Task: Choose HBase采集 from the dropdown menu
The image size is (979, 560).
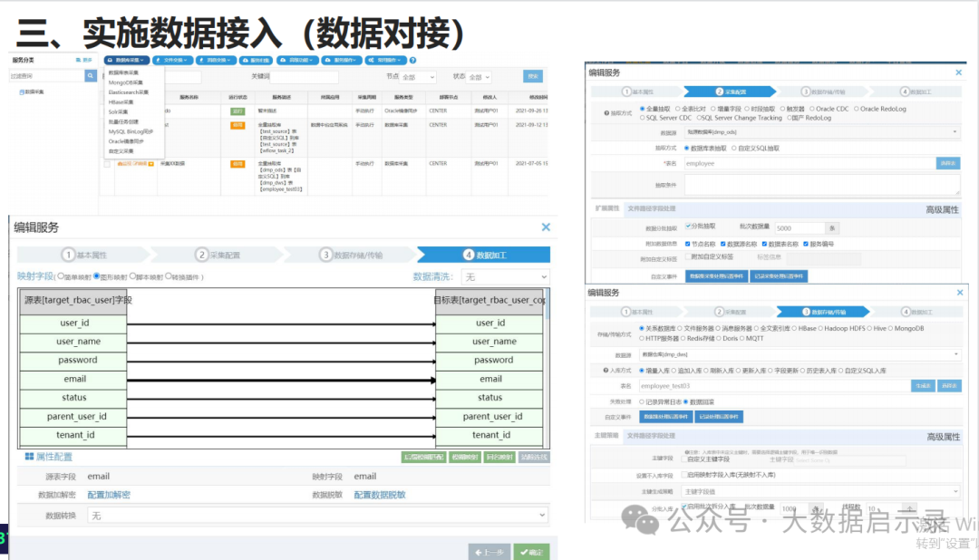Action: 121,101
